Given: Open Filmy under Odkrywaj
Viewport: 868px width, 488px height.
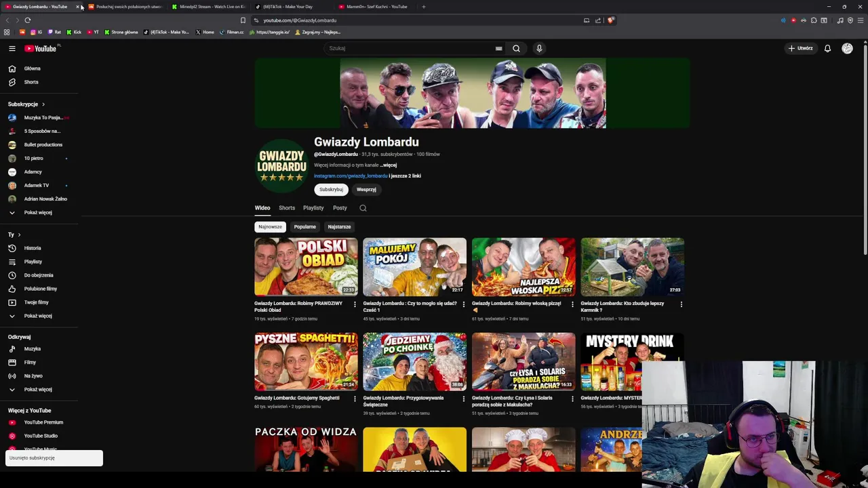Looking at the screenshot, I should coord(30,362).
